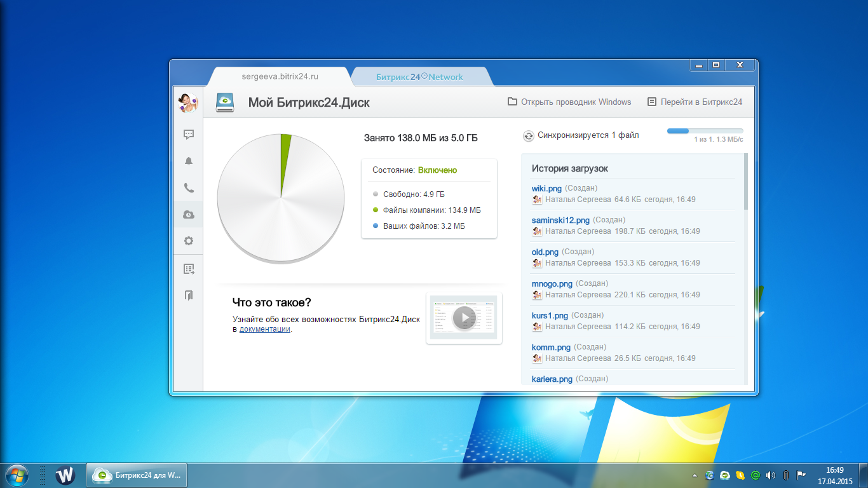
Task: Open the phone calls sidebar icon
Action: (x=189, y=188)
